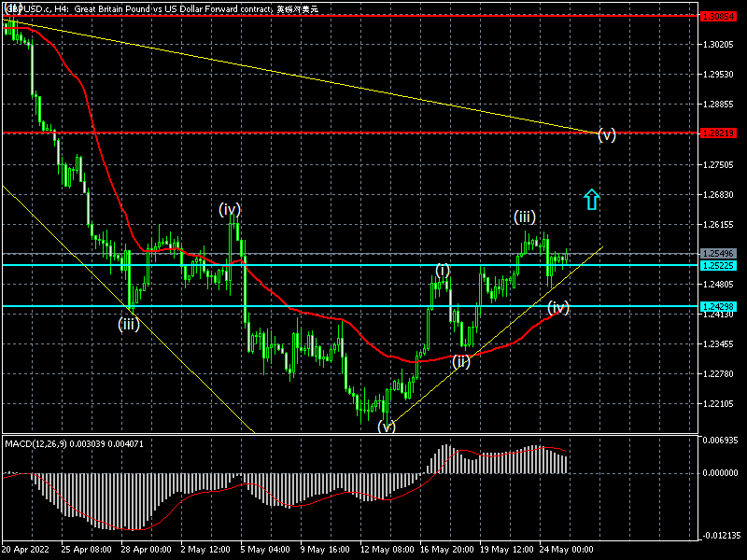Image resolution: width=747 pixels, height=560 pixels.
Task: Click the 1.28855 price scale value
Action: pos(718,105)
